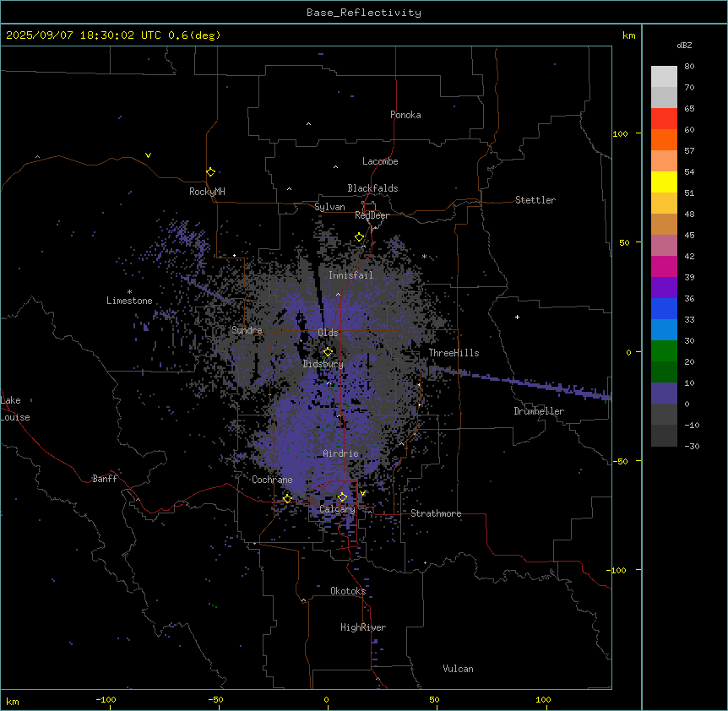This screenshot has width=728, height=711.
Task: Click the Innisfail city label
Action: click(x=350, y=275)
